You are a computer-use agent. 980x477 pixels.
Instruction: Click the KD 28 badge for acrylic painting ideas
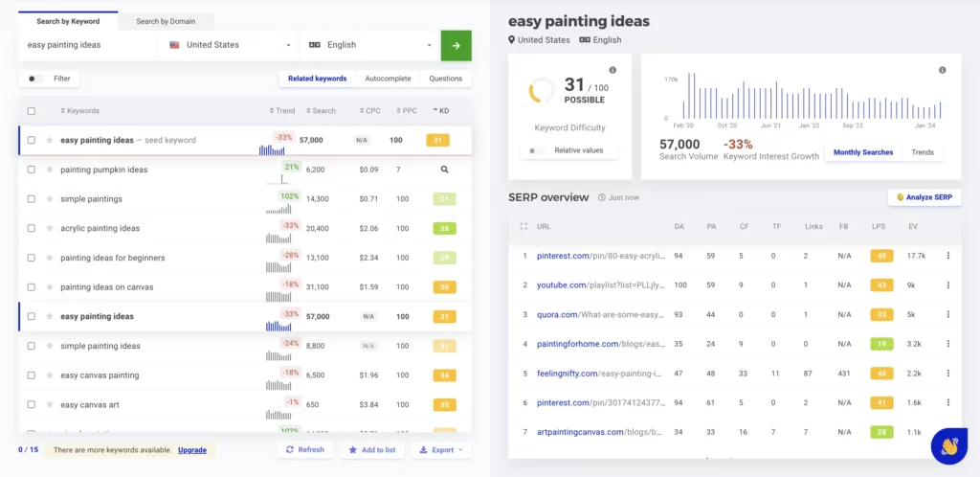click(x=444, y=228)
